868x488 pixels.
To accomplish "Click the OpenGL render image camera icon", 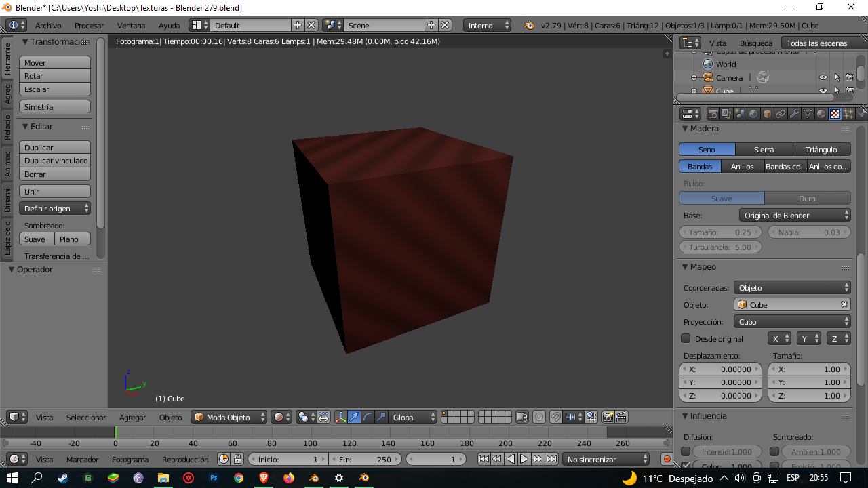I will tap(608, 418).
